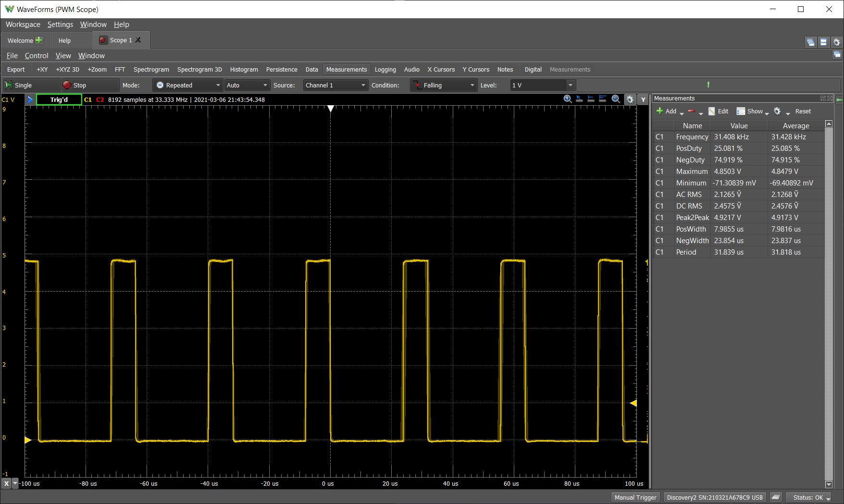Screen dimensions: 844x504
Task: Open the time axis dropdown arrow beside X
Action: click(15, 483)
